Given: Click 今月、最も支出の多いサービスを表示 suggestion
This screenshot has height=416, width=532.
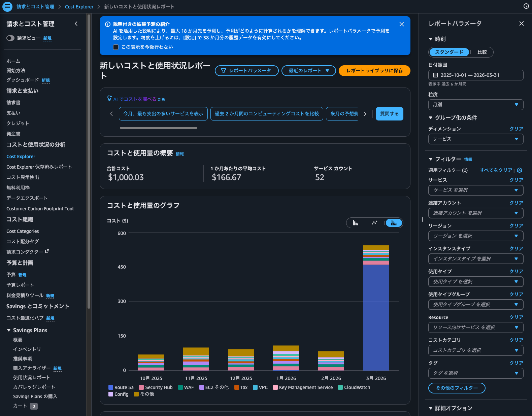Looking at the screenshot, I should pos(163,114).
